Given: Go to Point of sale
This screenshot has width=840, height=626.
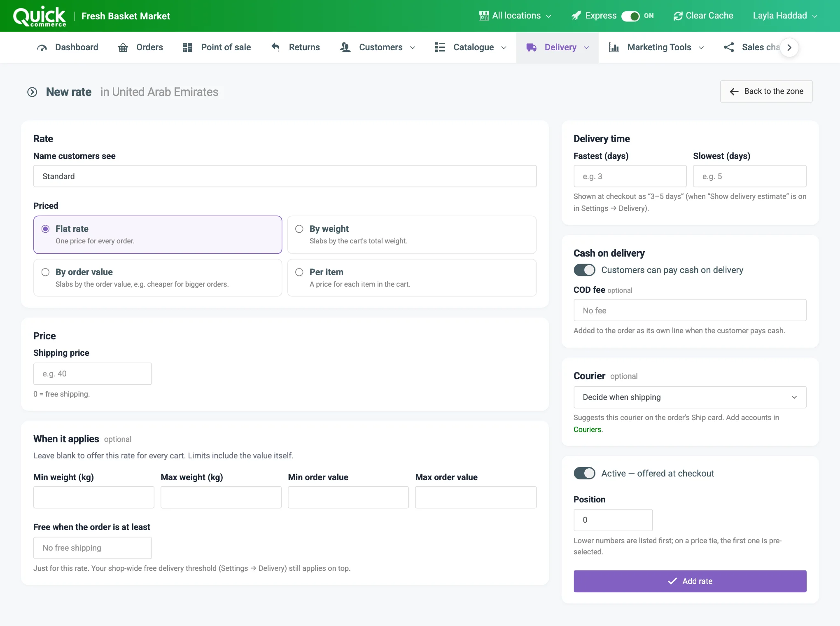Looking at the screenshot, I should pos(217,47).
